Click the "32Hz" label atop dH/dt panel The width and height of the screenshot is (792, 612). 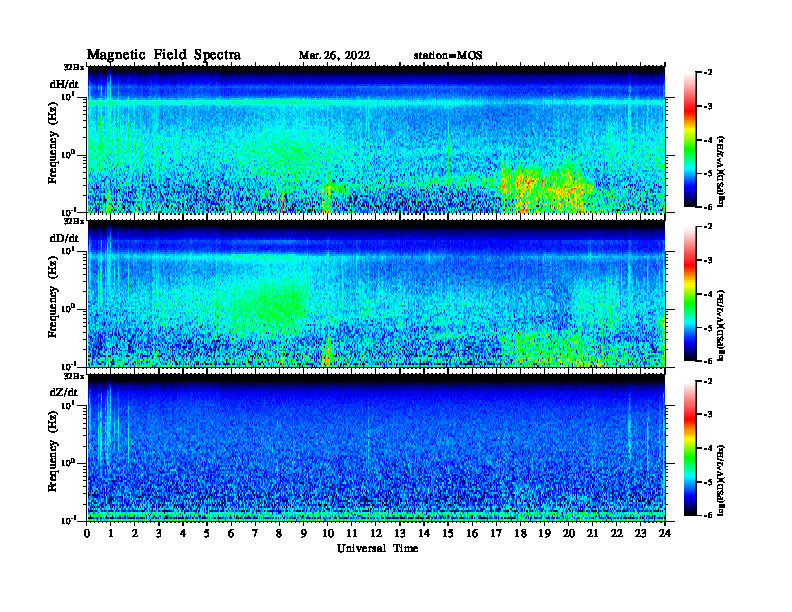[x=74, y=67]
